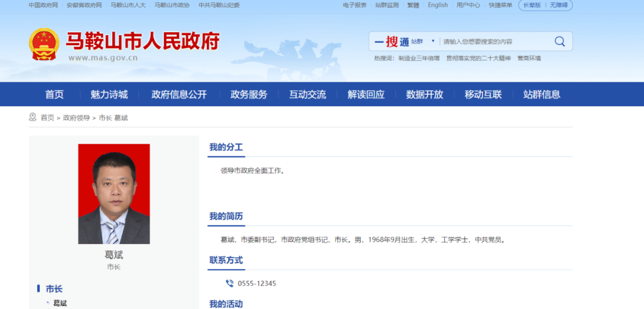The image size is (644, 309).
Task: Enable the 长辈版 elder mode
Action: 532,5
